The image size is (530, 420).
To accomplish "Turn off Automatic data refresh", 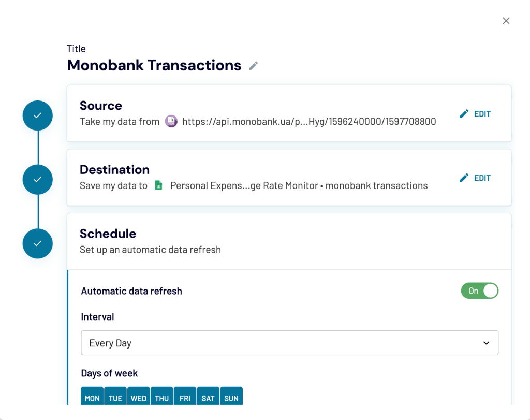I will point(480,291).
